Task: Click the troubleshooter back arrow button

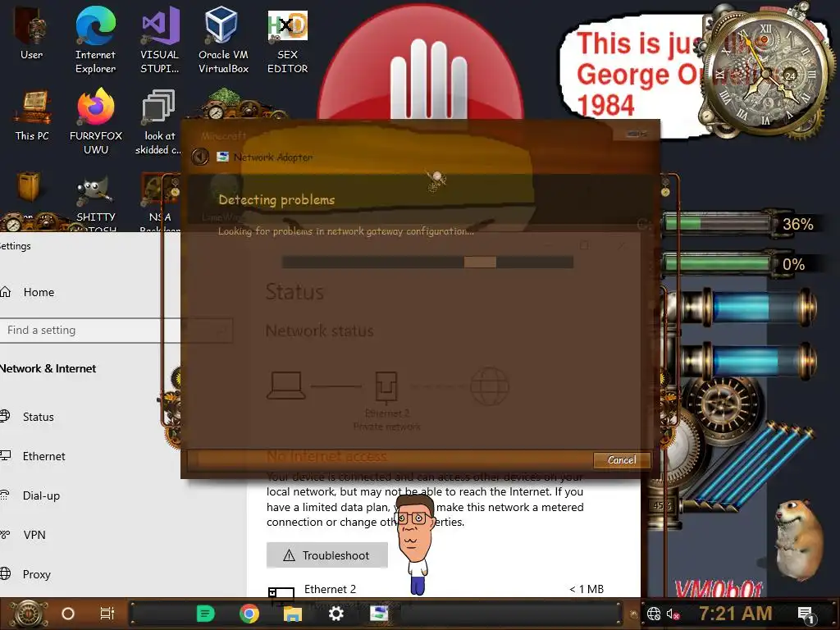Action: 200,157
